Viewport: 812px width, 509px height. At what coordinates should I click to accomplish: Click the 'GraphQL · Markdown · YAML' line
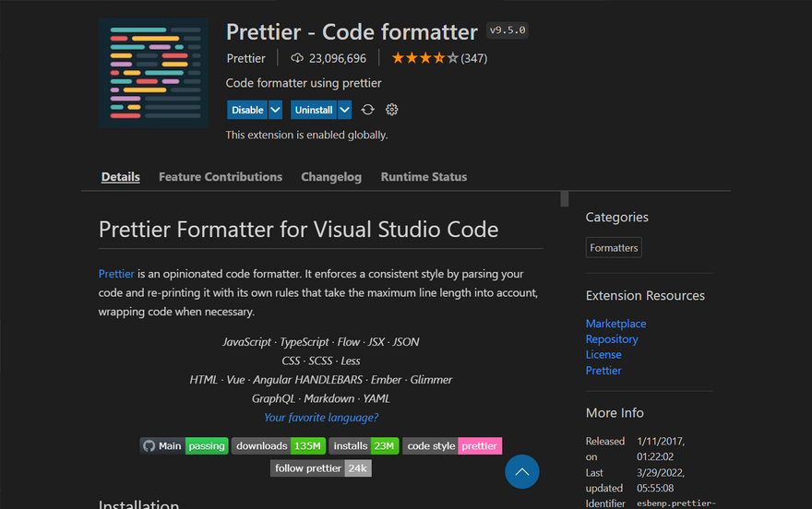[x=320, y=399]
